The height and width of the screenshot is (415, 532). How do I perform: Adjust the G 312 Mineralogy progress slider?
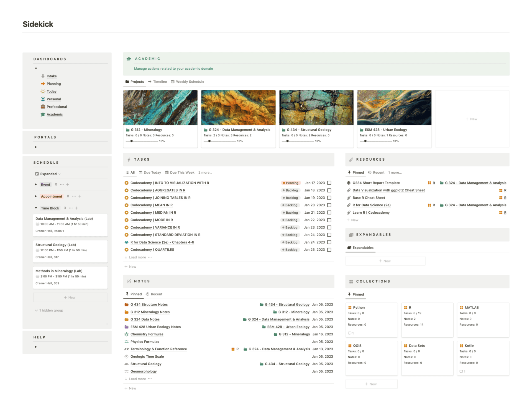click(131, 141)
